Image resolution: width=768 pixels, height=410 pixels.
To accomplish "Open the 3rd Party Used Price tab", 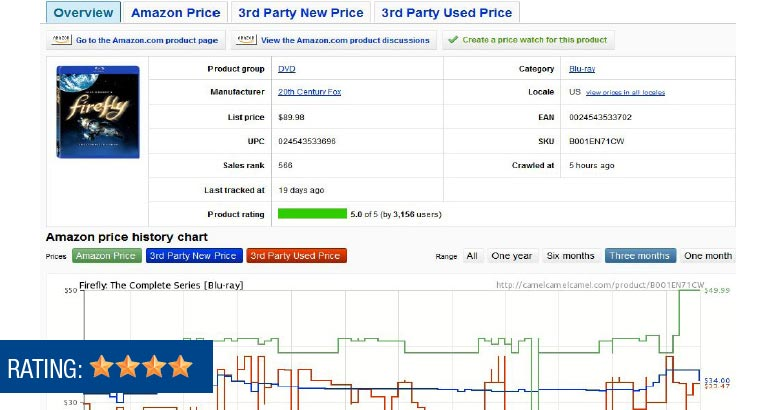I will pos(447,13).
